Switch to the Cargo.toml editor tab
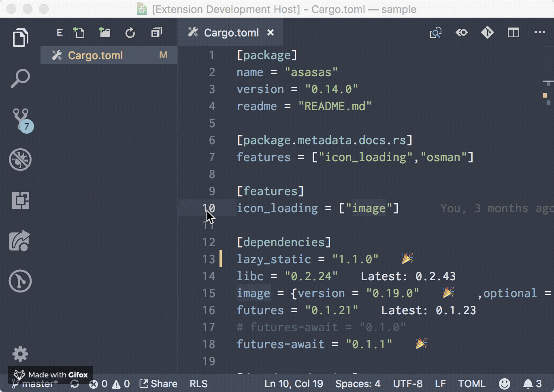 231,32
